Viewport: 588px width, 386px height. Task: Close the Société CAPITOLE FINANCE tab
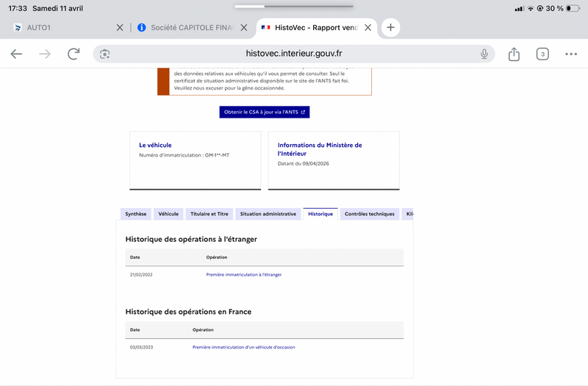click(244, 27)
